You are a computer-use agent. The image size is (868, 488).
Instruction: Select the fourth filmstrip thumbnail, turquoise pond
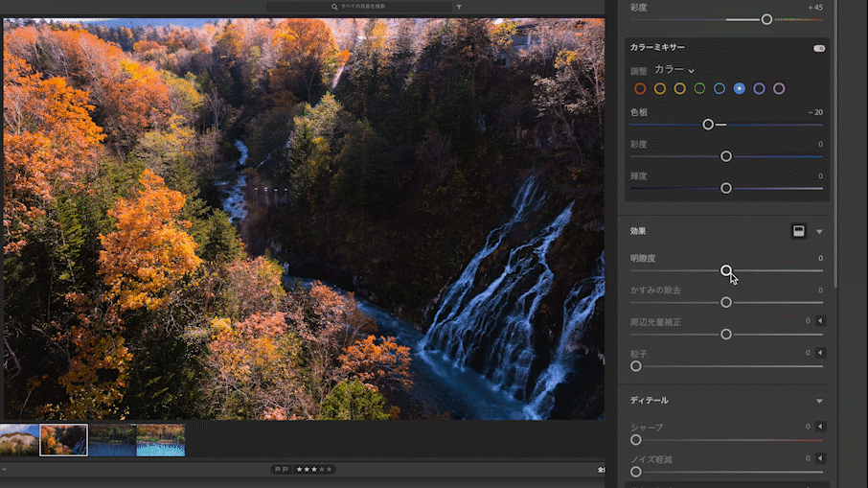point(161,440)
